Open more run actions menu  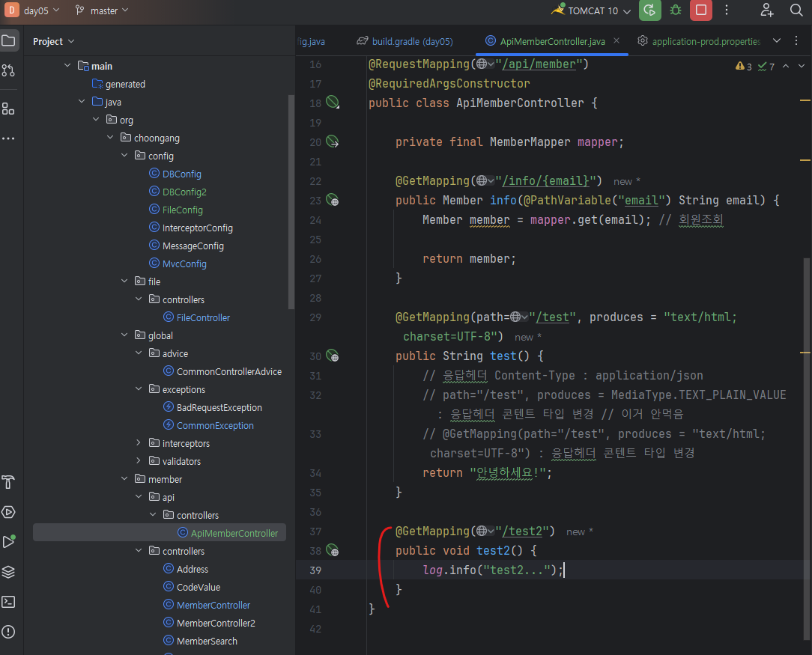click(x=727, y=10)
